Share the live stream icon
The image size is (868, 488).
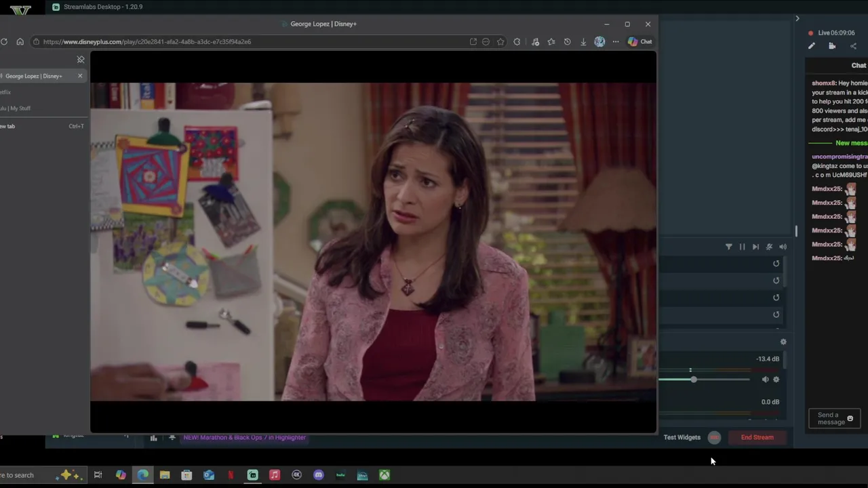853,46
